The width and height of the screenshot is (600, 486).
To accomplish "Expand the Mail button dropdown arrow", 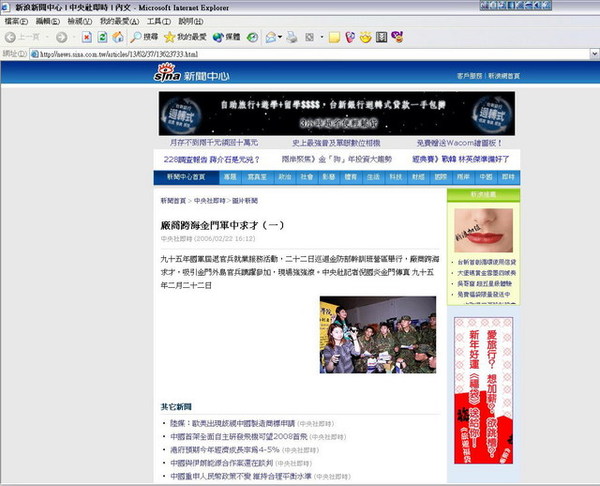I will coord(280,37).
